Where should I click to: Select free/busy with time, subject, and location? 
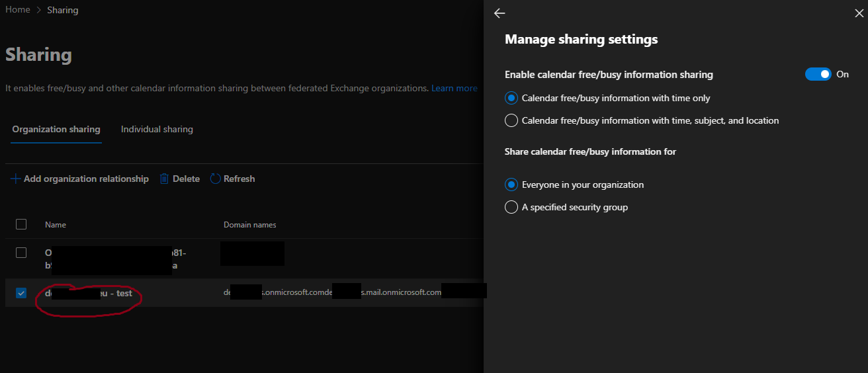click(511, 120)
